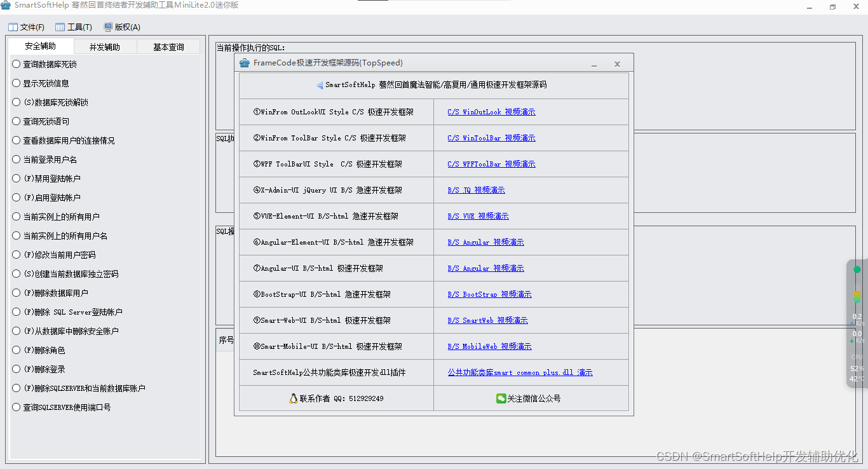Select 当前实例上的所有用户名 radio option

(60, 236)
